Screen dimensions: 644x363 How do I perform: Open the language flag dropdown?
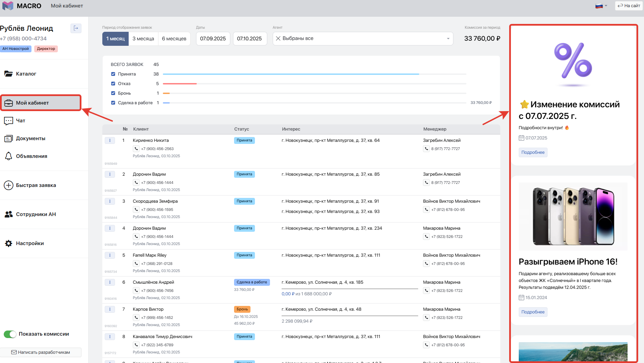click(x=601, y=6)
